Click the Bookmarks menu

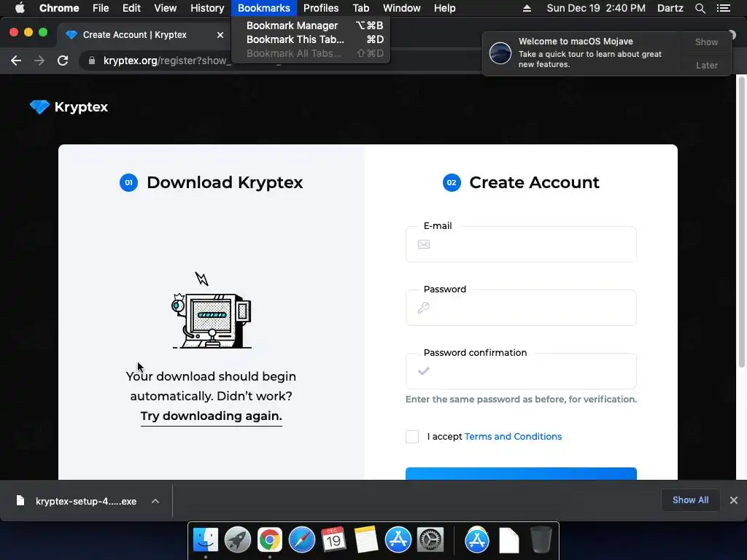264,8
